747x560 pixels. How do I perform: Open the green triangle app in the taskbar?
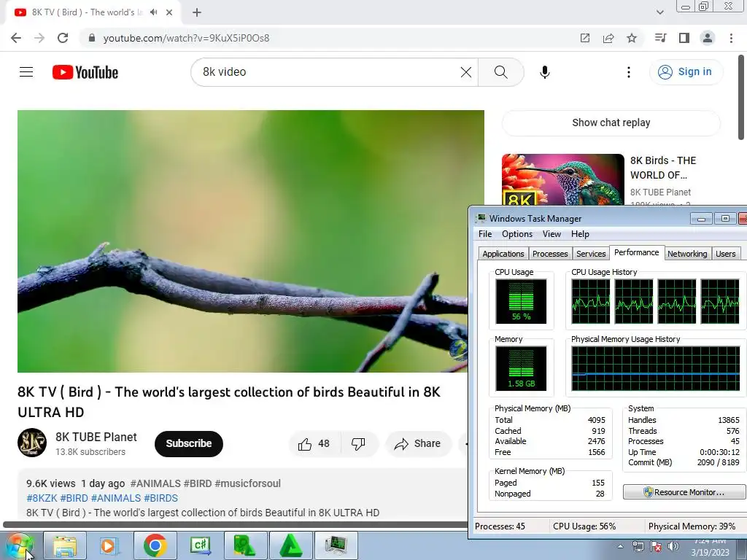click(290, 545)
